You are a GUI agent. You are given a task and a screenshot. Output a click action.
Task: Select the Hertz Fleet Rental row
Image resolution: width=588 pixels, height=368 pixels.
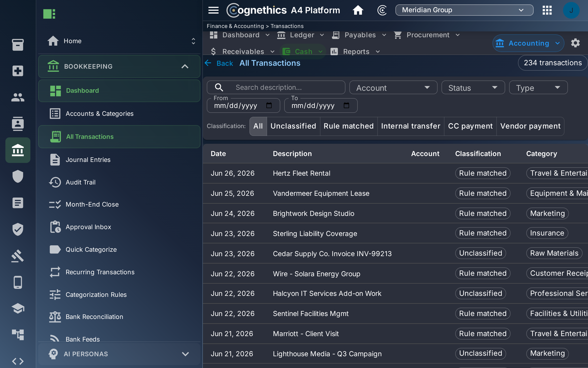[395, 173]
